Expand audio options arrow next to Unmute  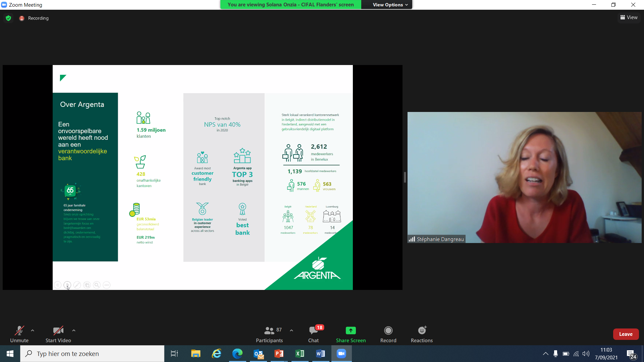click(x=33, y=330)
